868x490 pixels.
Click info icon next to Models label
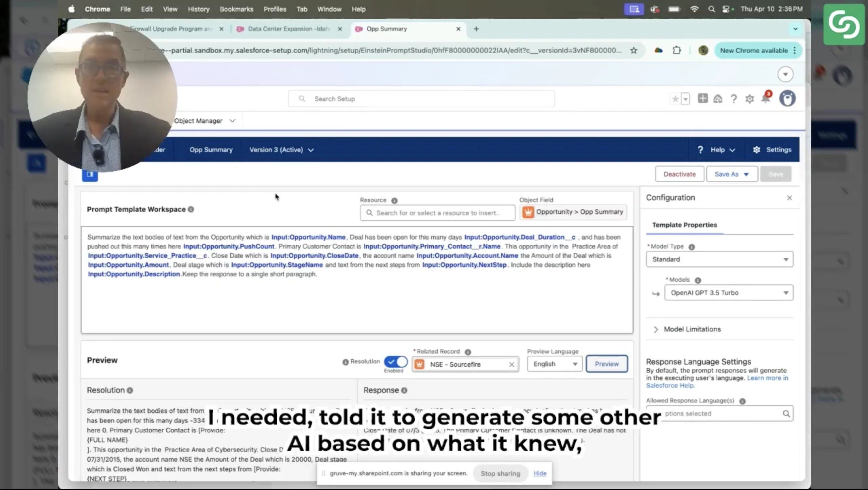point(697,280)
